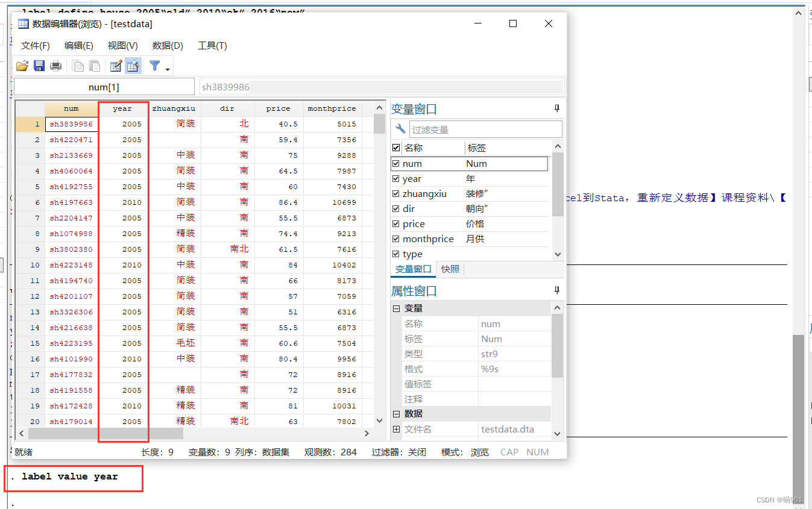The width and height of the screenshot is (812, 509).
Task: Open the 工具(T) menu
Action: coord(212,46)
